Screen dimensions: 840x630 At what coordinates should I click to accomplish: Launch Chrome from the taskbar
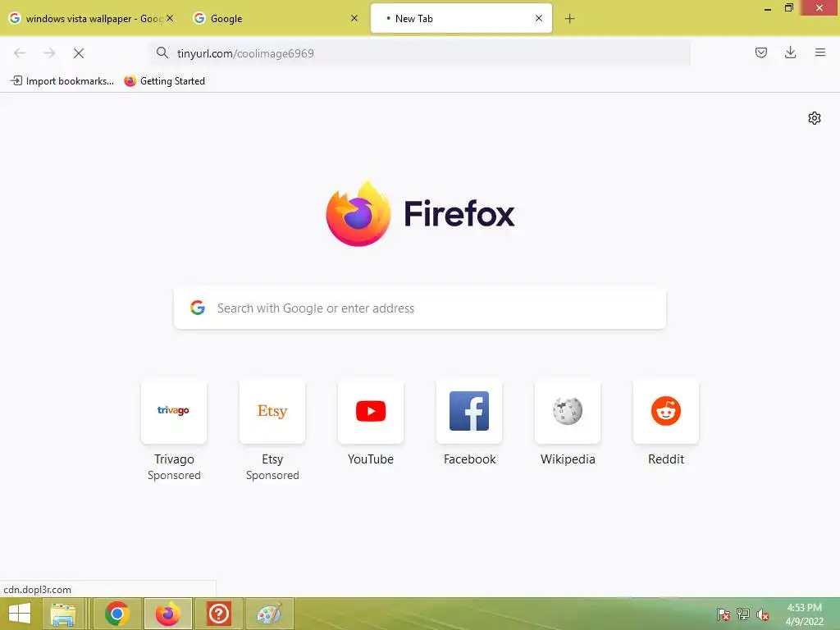coord(117,614)
